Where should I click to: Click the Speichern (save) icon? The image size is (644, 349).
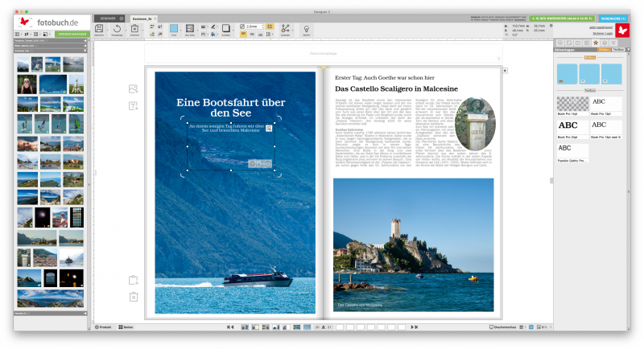[x=98, y=28]
